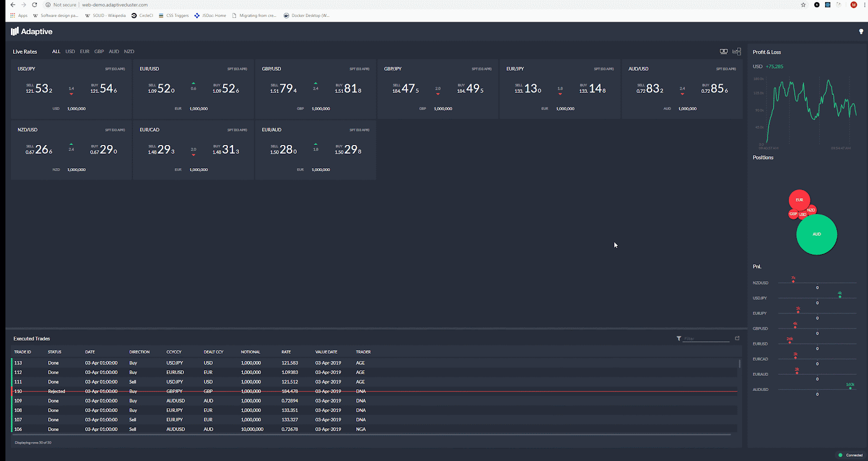Sell GBP/JPY on its rate tile

point(406,89)
